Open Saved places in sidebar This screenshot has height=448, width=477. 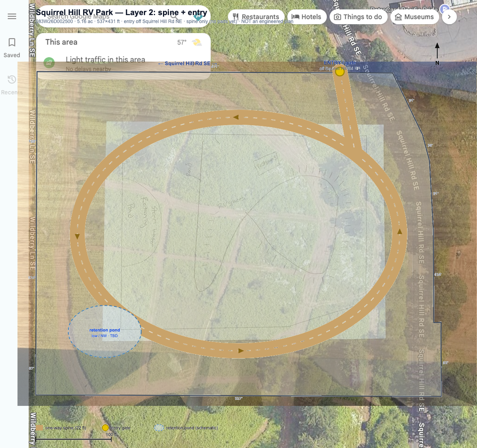coord(12,48)
